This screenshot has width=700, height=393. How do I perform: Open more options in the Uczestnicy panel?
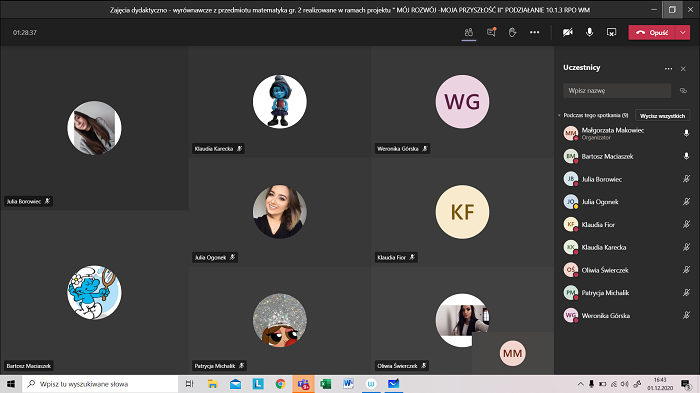[668, 69]
